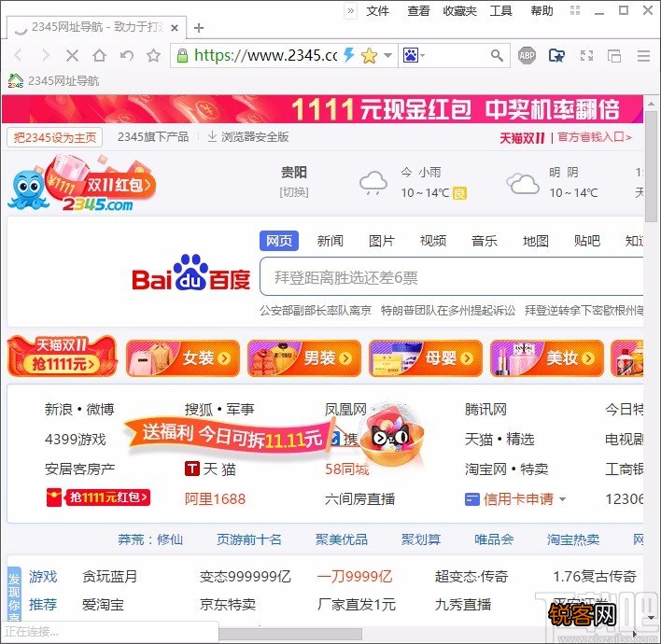Click tomorrow's cloudy weather icon

523,183
